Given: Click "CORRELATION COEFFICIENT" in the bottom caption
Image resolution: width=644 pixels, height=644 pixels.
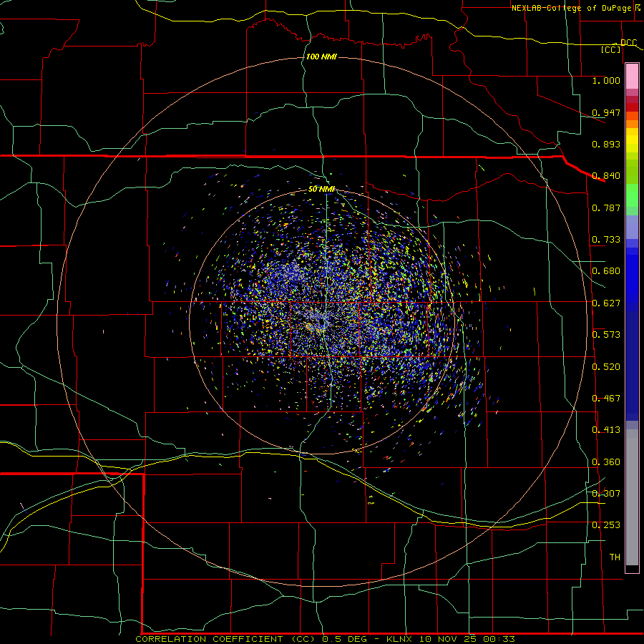Looking at the screenshot, I should coord(209,639).
